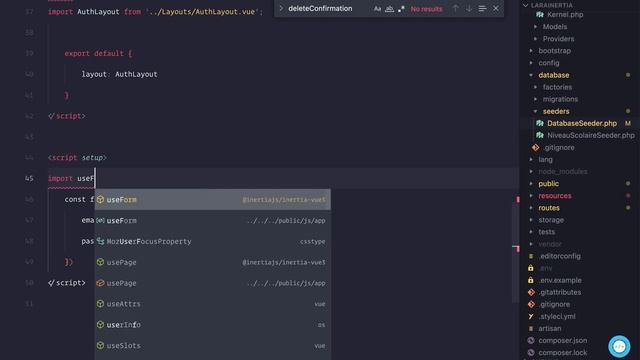Toggle Match Whole Word in find widget

(x=389, y=9)
